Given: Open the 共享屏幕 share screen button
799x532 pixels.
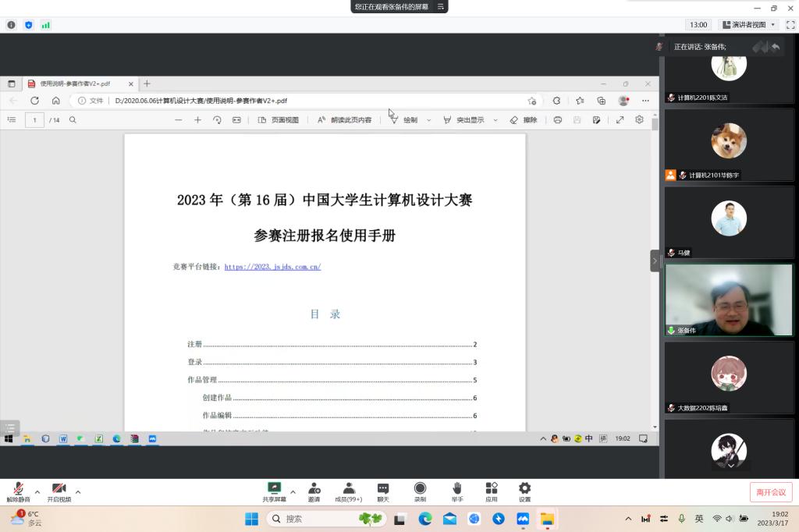Looking at the screenshot, I should pyautogui.click(x=274, y=491).
